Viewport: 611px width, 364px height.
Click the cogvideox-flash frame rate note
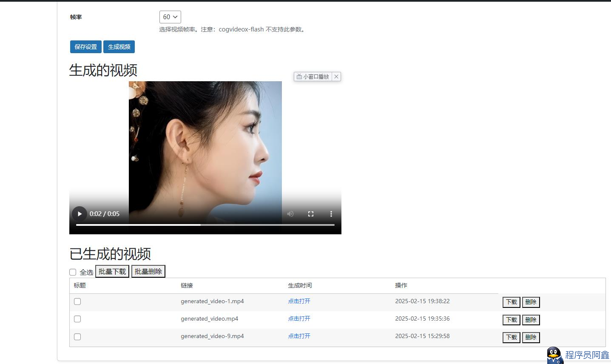pyautogui.click(x=233, y=29)
